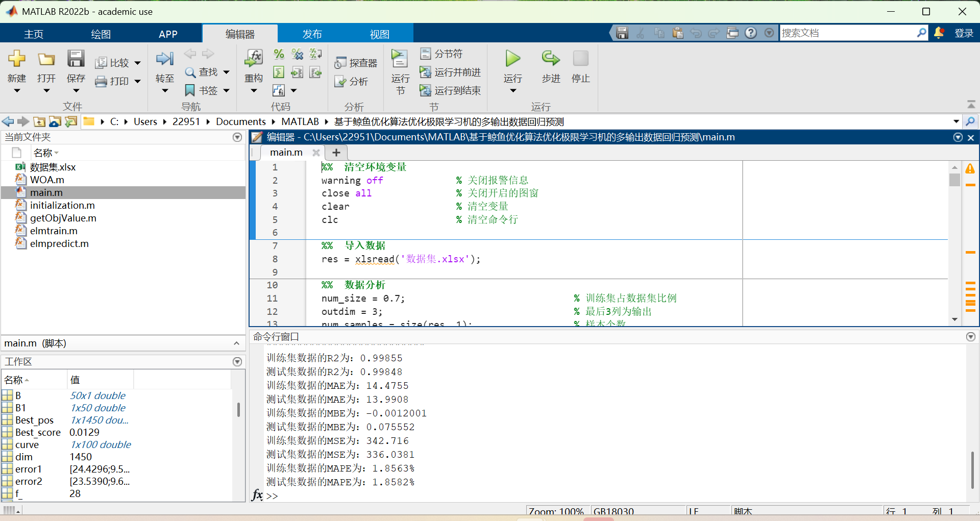
Task: Click the 停止 stop icon
Action: 580,59
